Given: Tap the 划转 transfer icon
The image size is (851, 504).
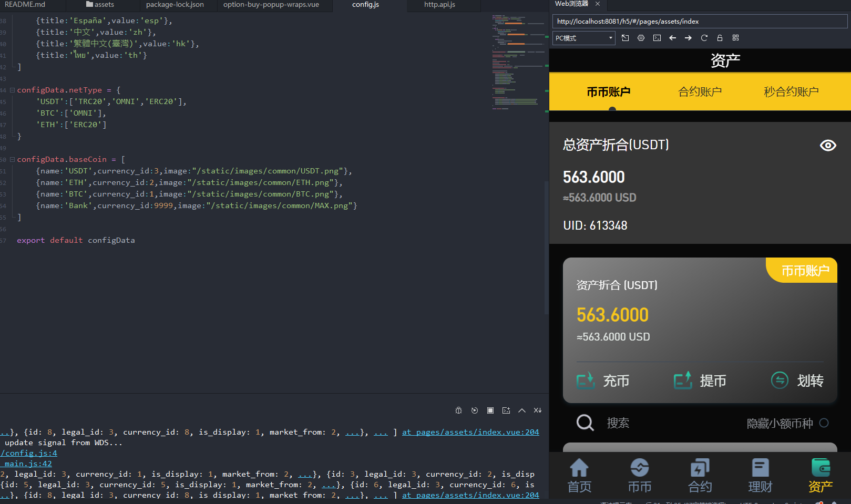Looking at the screenshot, I should (780, 380).
